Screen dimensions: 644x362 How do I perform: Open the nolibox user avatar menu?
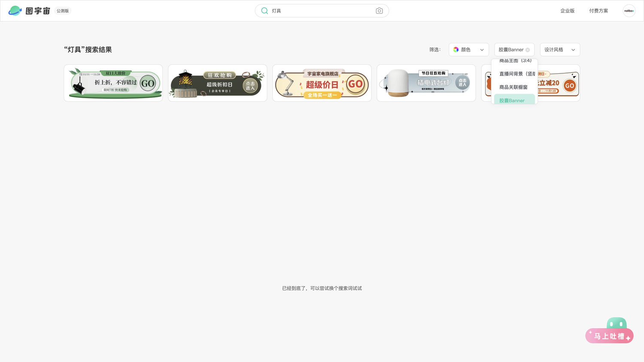[x=629, y=11]
